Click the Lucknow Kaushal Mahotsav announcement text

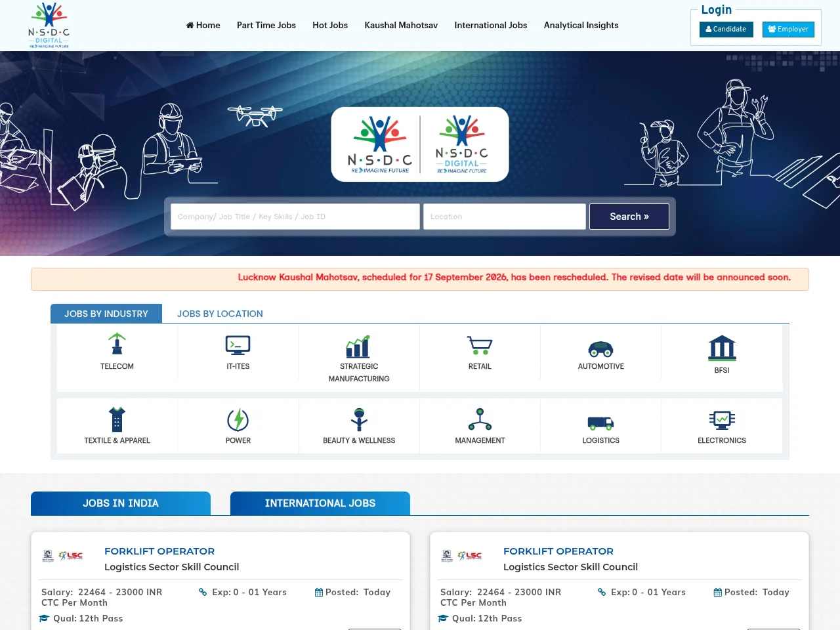tap(514, 278)
